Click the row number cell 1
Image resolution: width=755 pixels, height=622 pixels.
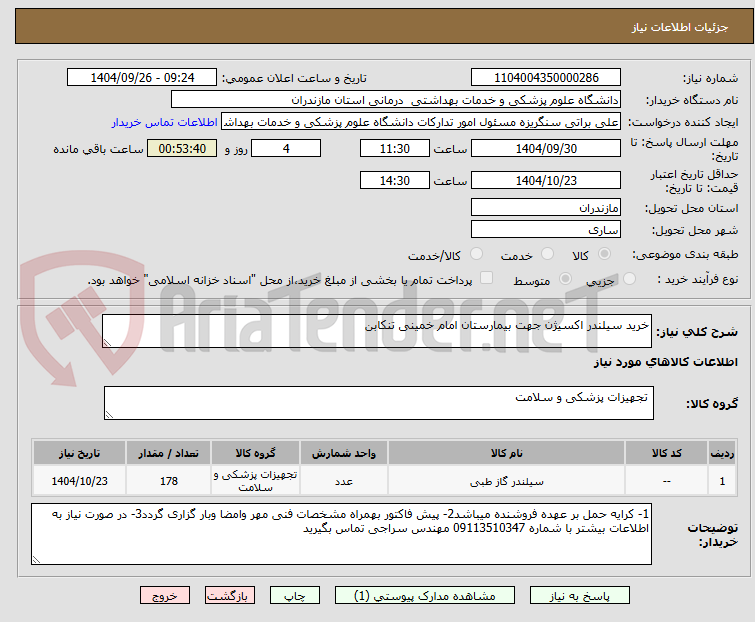722,480
